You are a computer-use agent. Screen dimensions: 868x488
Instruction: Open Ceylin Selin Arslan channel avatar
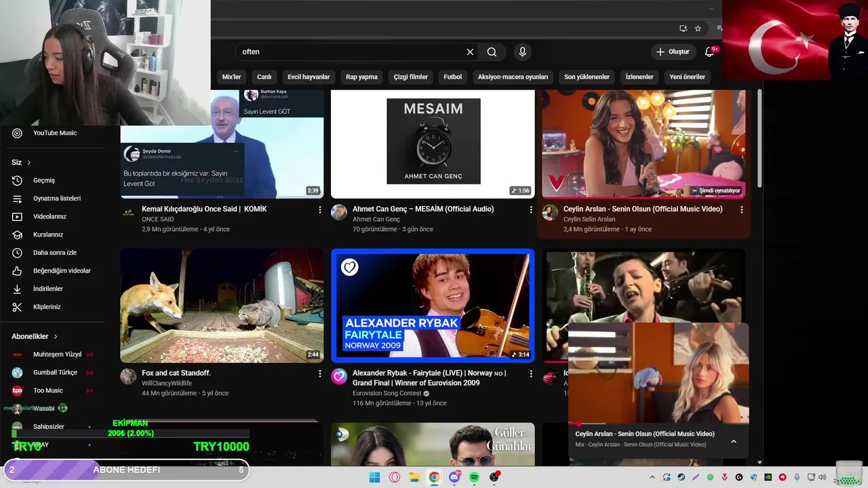(x=550, y=212)
